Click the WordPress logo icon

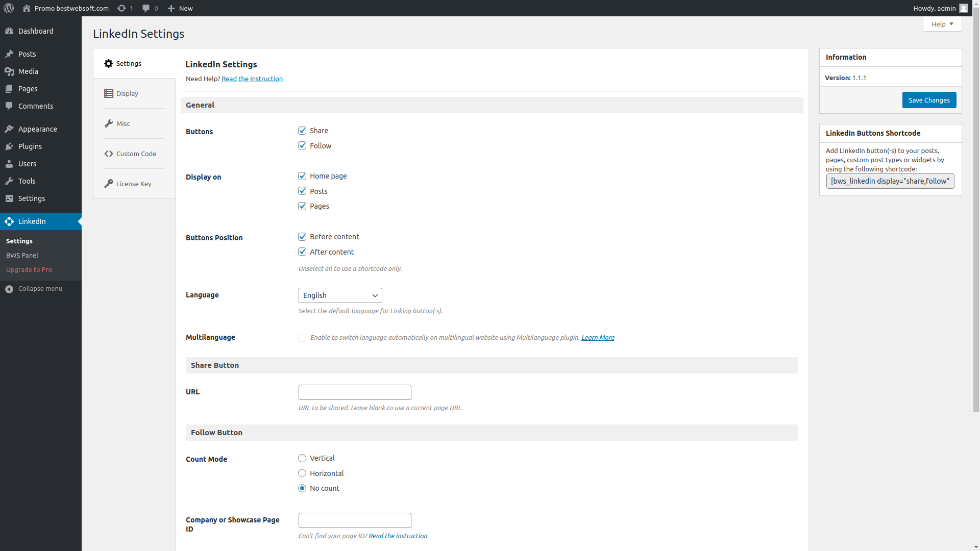[9, 8]
